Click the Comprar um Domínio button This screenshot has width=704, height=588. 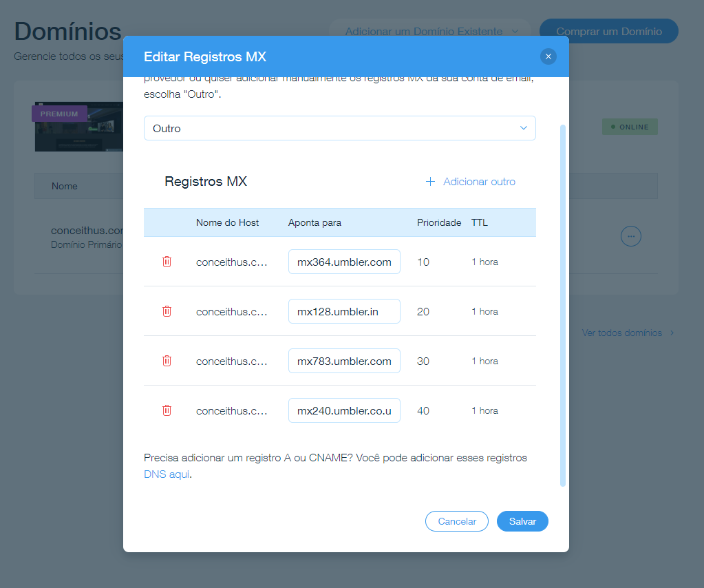(608, 31)
